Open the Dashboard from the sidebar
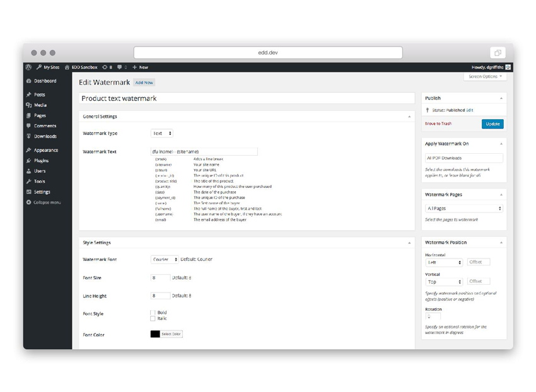The image size is (536, 392). (x=30, y=81)
